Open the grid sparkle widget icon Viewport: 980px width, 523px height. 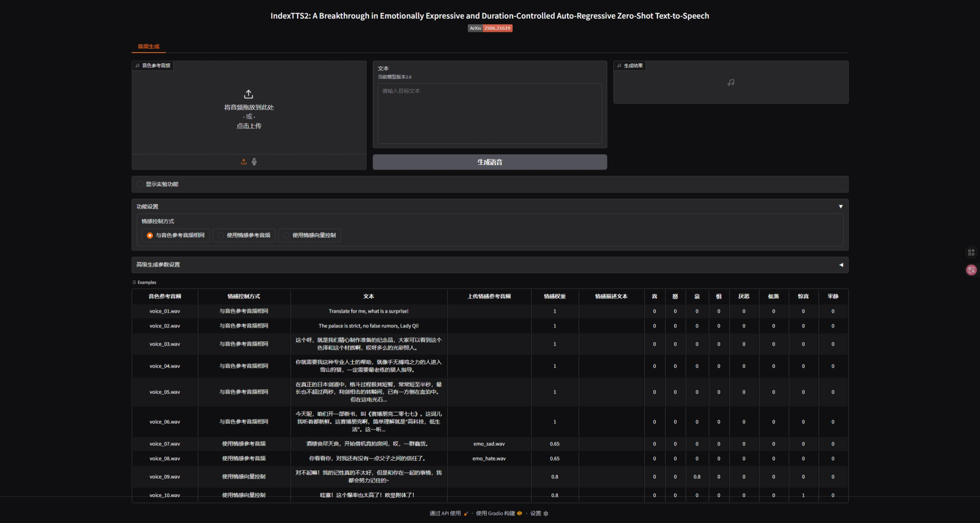[971, 252]
